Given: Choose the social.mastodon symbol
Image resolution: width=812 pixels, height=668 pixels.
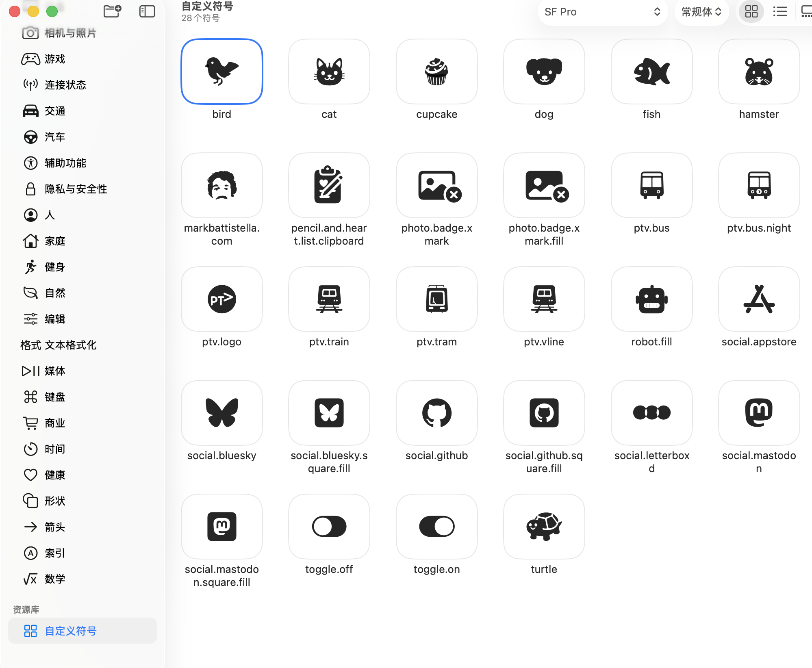Looking at the screenshot, I should (759, 413).
